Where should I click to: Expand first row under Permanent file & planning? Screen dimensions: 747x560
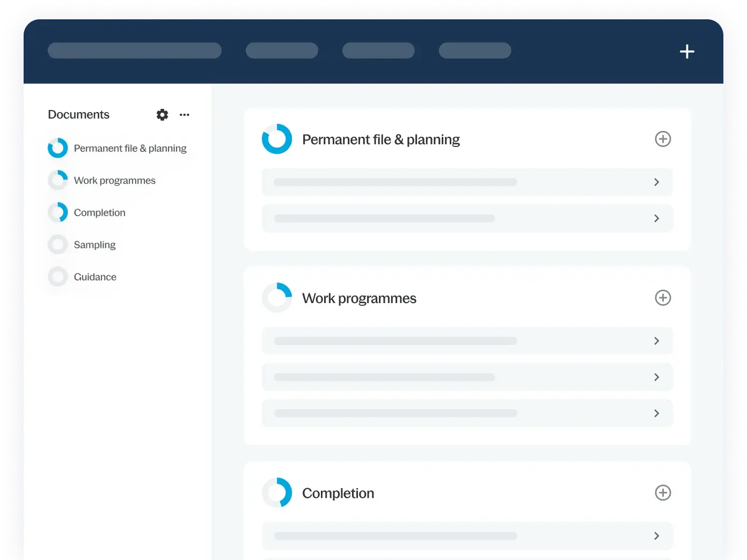click(x=656, y=182)
